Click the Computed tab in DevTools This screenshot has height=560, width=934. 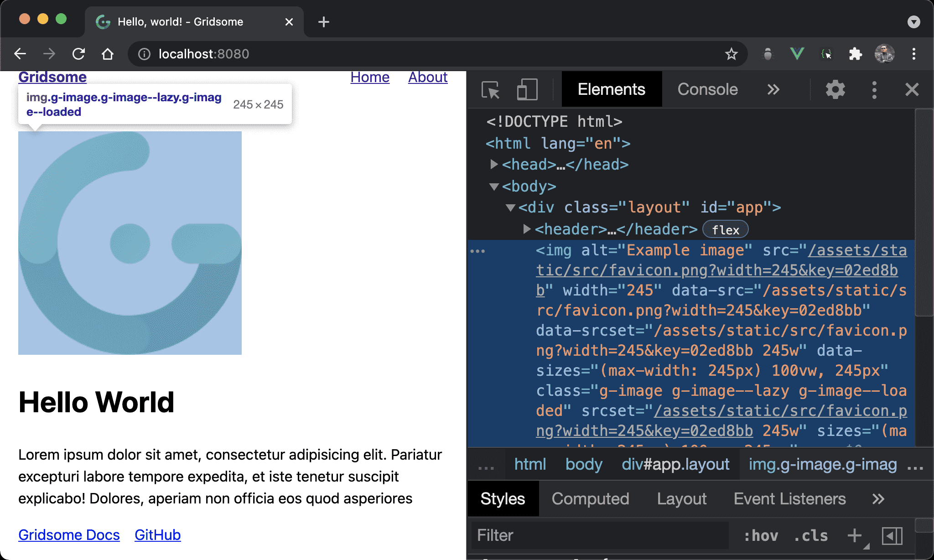590,499
